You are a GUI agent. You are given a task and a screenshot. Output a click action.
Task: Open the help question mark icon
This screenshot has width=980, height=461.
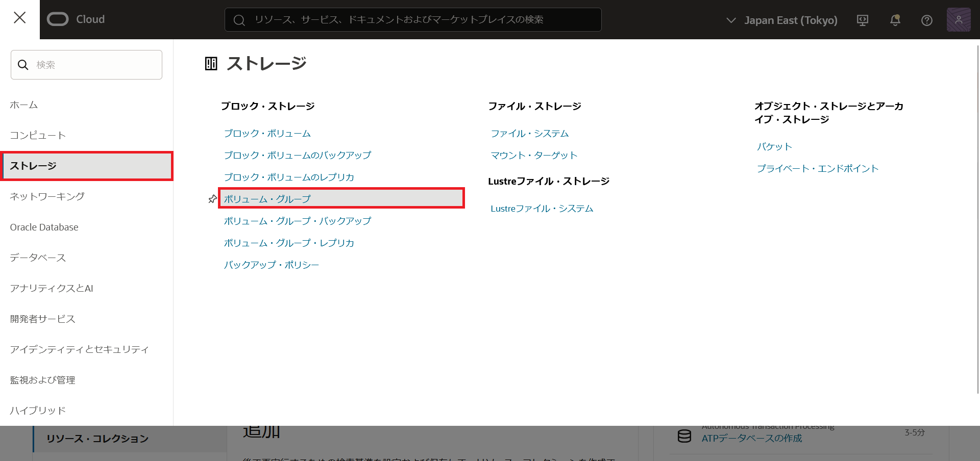click(x=926, y=20)
